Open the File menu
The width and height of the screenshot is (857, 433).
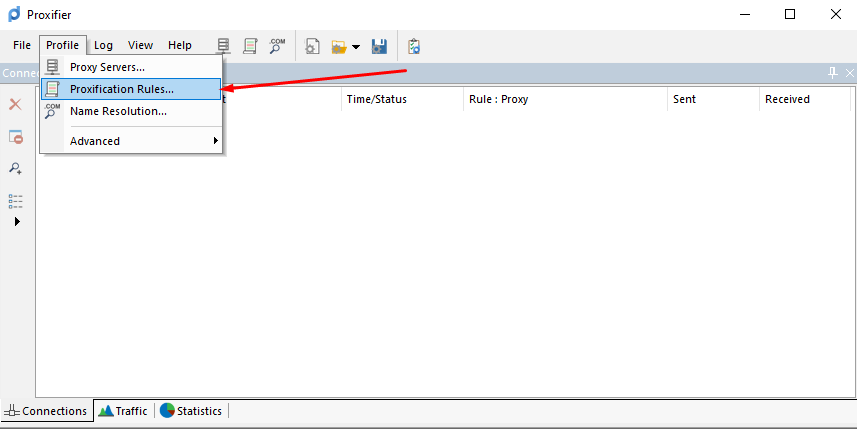(x=22, y=45)
